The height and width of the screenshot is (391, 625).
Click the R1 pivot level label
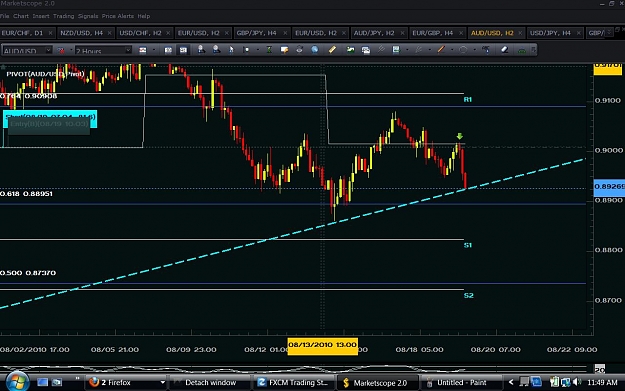click(x=468, y=99)
